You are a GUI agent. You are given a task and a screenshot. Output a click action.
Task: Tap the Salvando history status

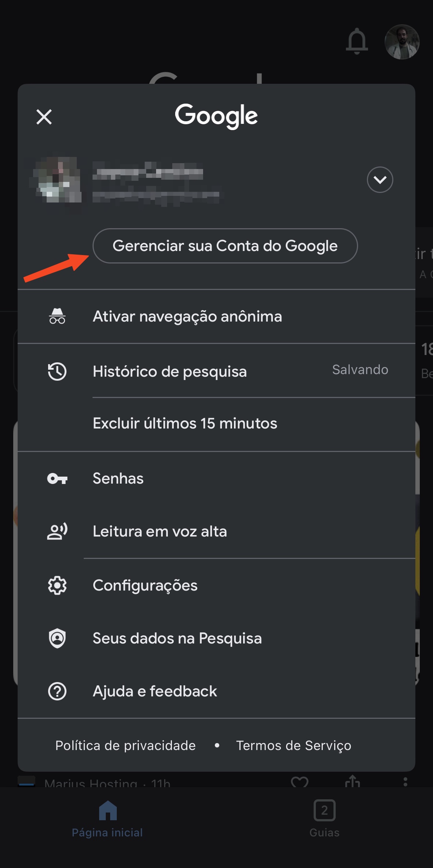coord(360,370)
